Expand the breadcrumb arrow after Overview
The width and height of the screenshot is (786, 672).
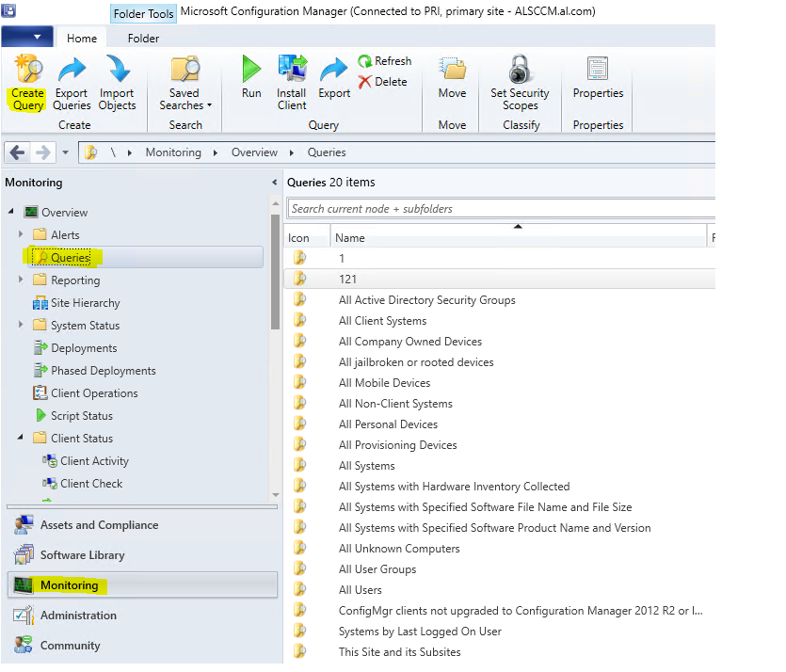tap(292, 152)
